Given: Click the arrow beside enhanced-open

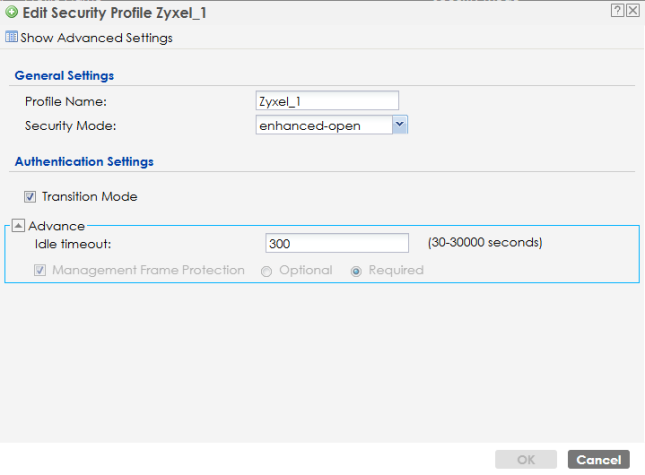Looking at the screenshot, I should tap(399, 125).
